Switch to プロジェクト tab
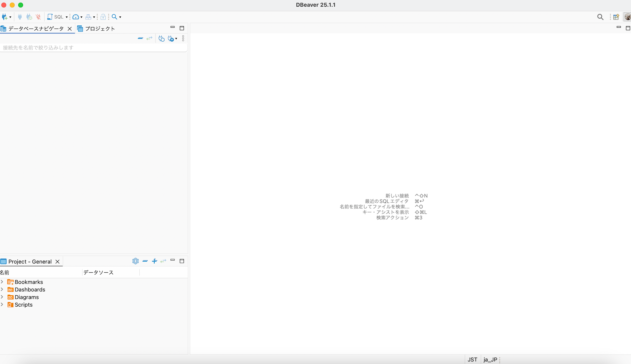This screenshot has width=631, height=364. [x=96, y=29]
